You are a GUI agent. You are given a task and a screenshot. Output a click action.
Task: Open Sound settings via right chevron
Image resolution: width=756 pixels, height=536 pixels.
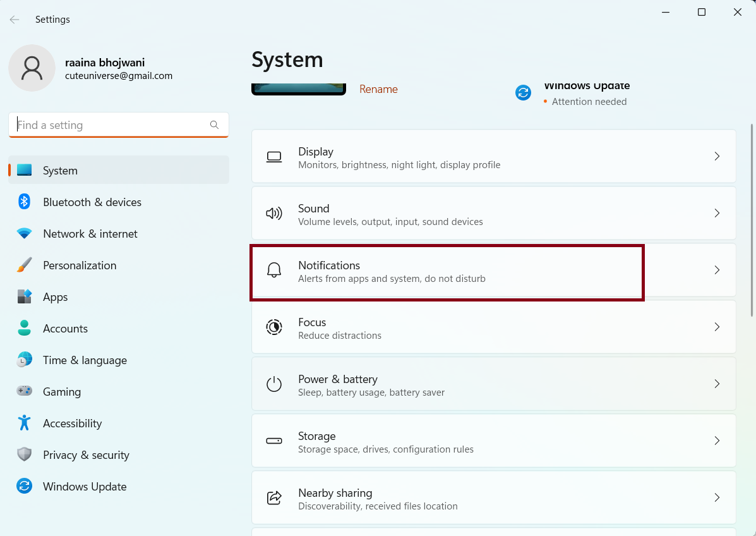pos(717,213)
